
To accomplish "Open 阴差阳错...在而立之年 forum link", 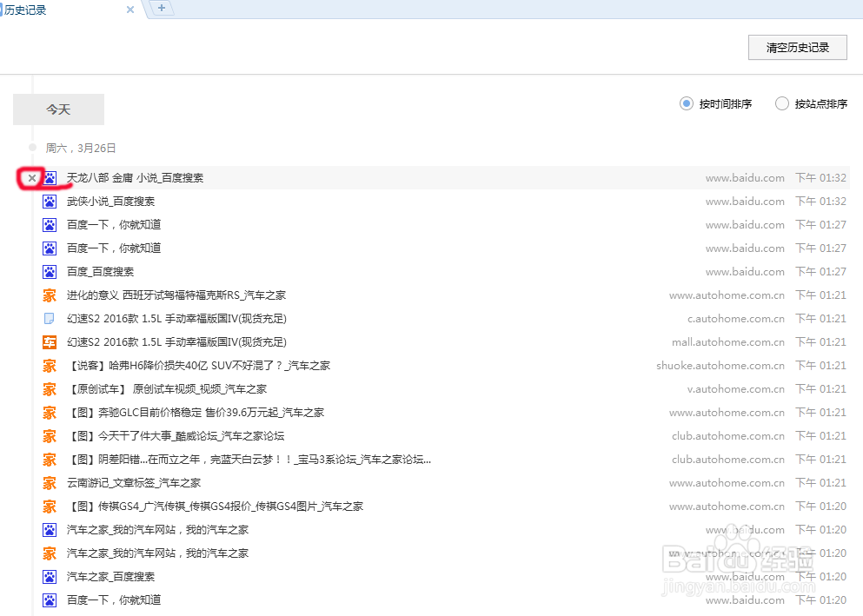I will tap(249, 460).
